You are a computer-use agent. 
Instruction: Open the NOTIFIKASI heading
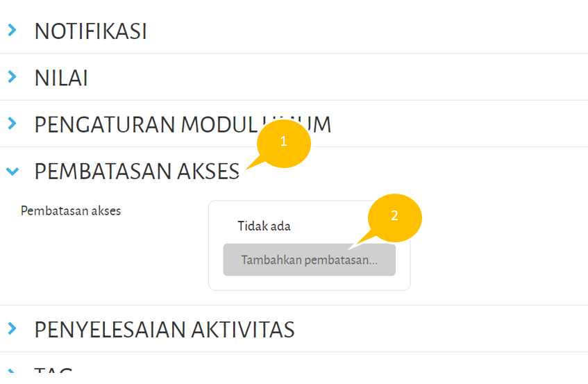[90, 31]
